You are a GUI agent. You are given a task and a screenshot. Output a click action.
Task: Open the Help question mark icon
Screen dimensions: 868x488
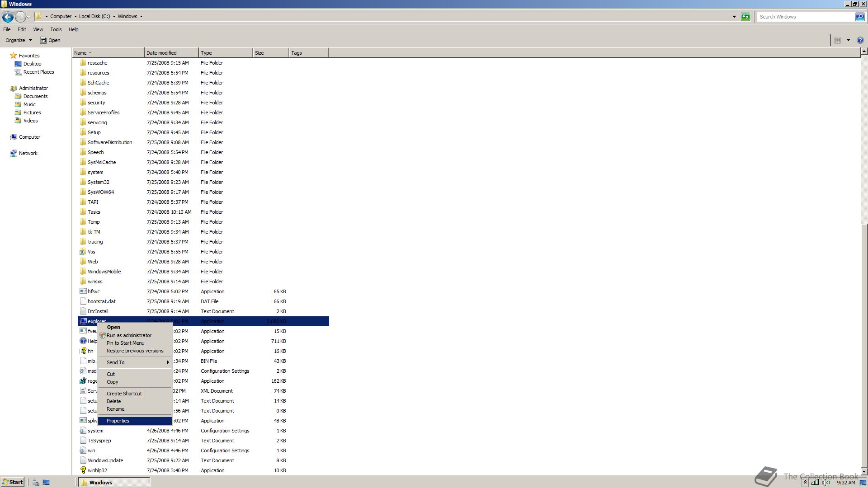pyautogui.click(x=860, y=40)
